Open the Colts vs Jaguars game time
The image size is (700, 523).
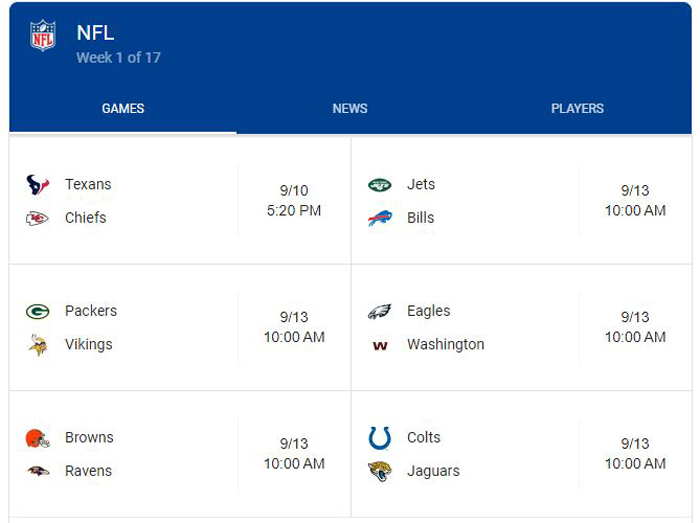click(635, 454)
